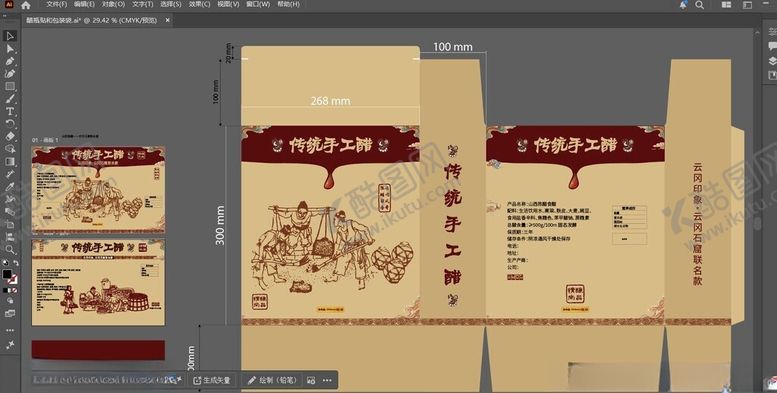Screen dimensions: 777x393
Task: Open the Properties panel icon
Action: (772, 32)
